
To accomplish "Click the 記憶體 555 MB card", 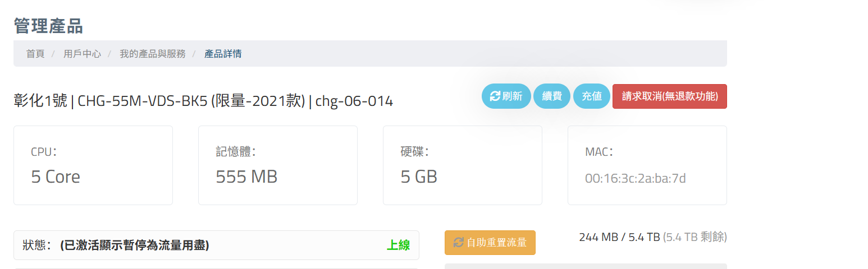I will [x=277, y=165].
